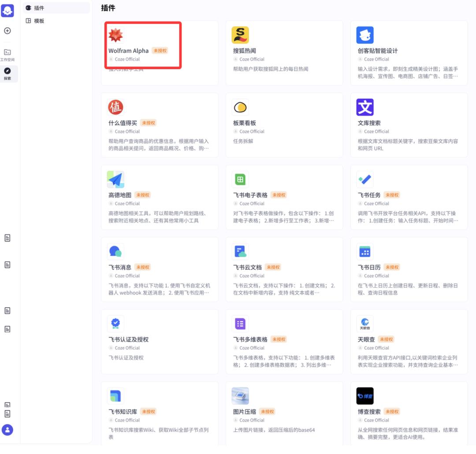This screenshot has height=454, width=476.
Task: Click the 天眼查 logo icon
Action: click(365, 324)
